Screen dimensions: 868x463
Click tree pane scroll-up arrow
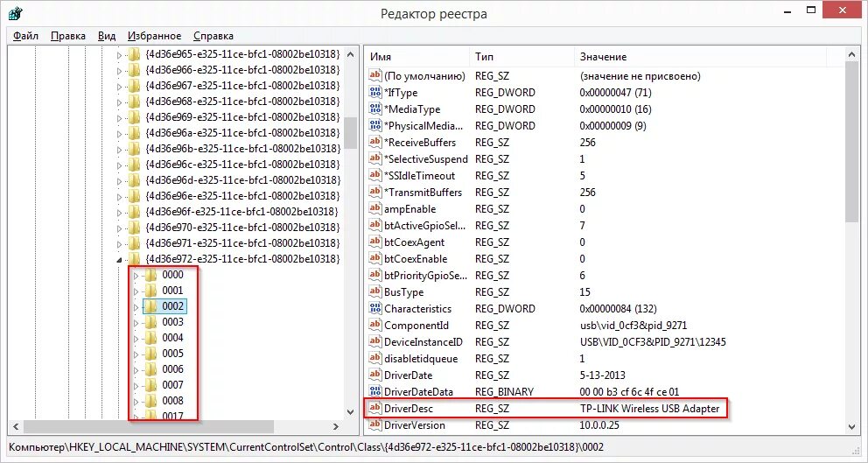(x=350, y=54)
